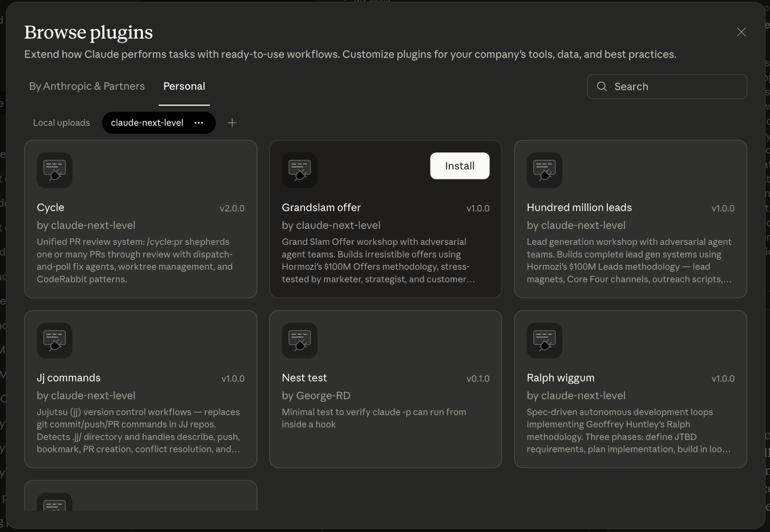Click the v1.0.0 version on Hundred million leads
Image resolution: width=770 pixels, height=532 pixels.
(723, 208)
